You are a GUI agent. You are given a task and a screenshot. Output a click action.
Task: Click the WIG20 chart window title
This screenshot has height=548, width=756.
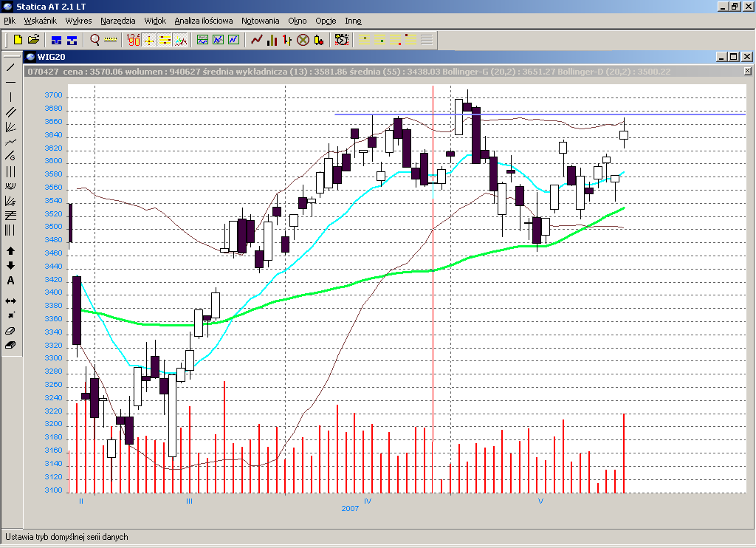tap(51, 56)
